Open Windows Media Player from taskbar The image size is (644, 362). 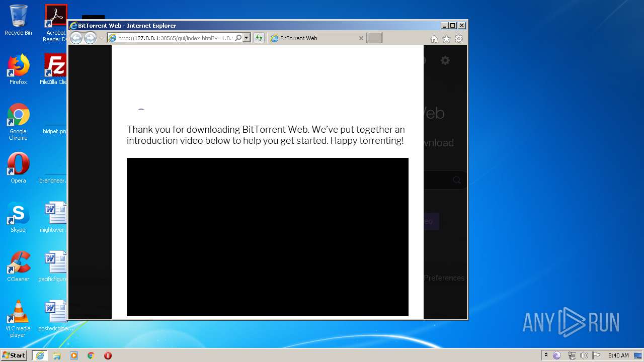(x=74, y=355)
